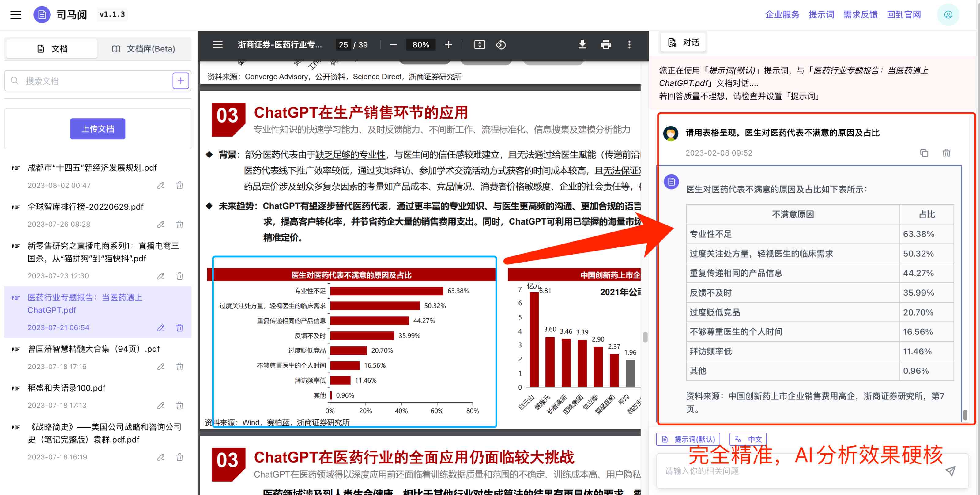
Task: Toggle the PDF viewer sidebar menu icon
Action: coord(218,45)
